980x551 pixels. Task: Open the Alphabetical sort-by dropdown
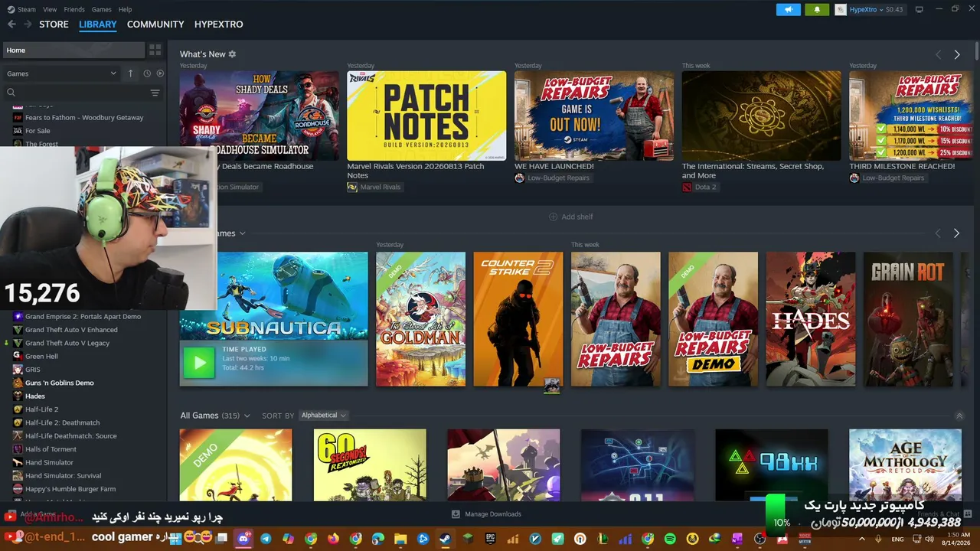[x=323, y=416]
